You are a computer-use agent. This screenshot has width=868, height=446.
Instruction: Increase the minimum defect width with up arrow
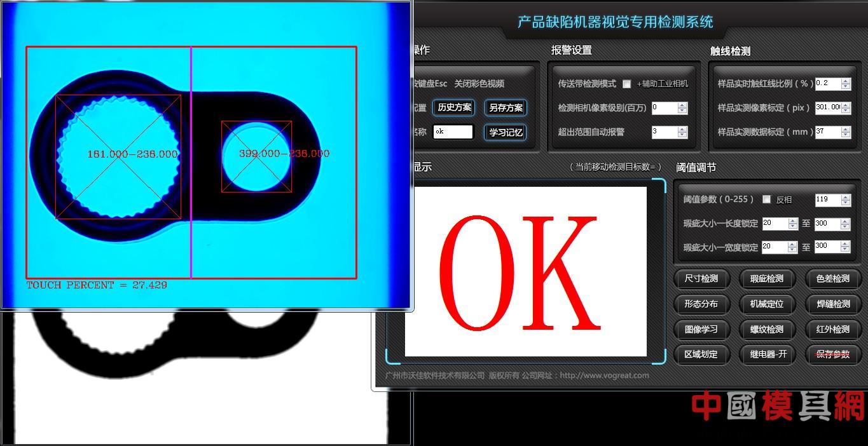click(793, 244)
